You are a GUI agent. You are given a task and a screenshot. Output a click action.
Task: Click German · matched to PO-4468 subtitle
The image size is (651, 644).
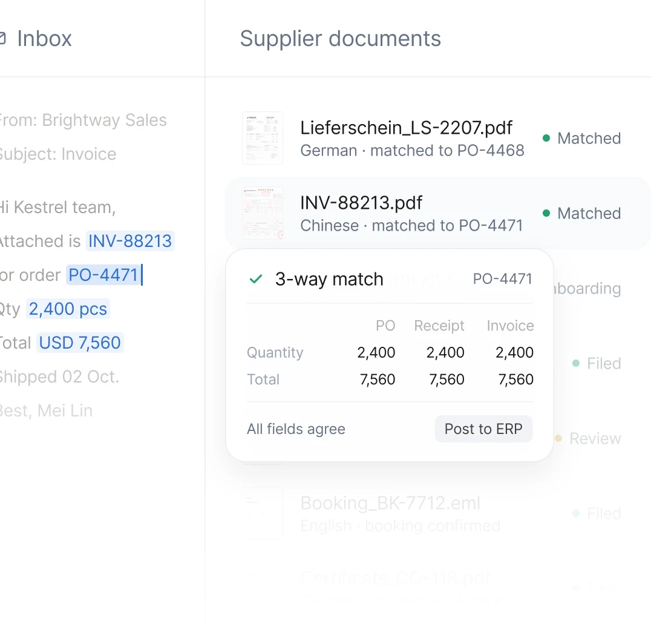coord(412,150)
